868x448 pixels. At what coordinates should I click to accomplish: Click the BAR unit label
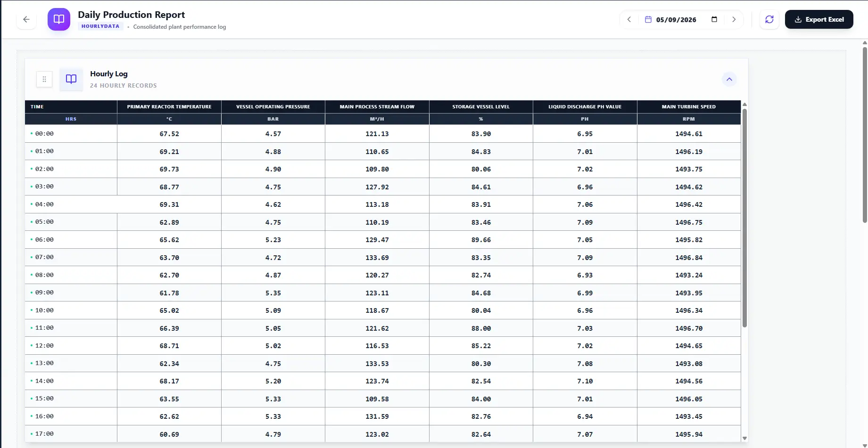pos(273,119)
